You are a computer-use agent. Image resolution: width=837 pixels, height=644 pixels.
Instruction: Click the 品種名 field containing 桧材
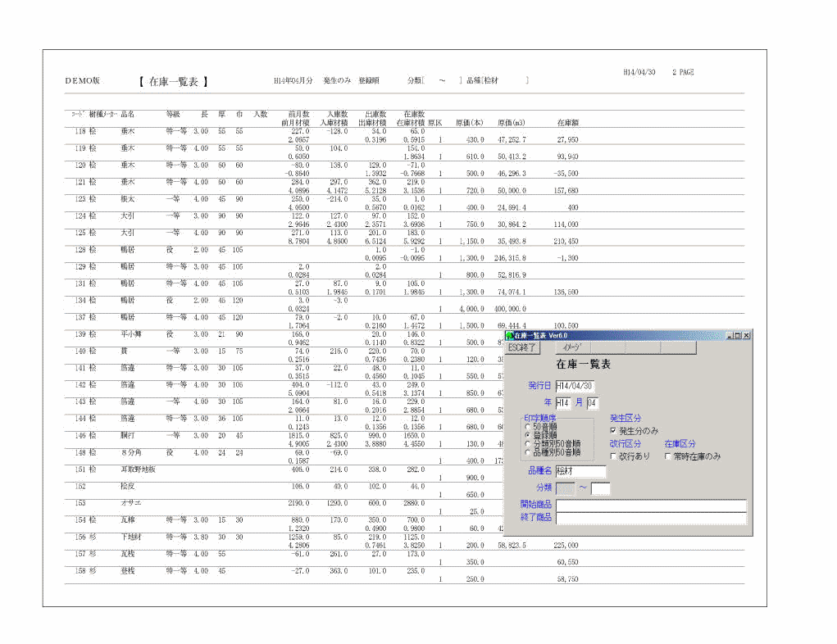pyautogui.click(x=580, y=471)
